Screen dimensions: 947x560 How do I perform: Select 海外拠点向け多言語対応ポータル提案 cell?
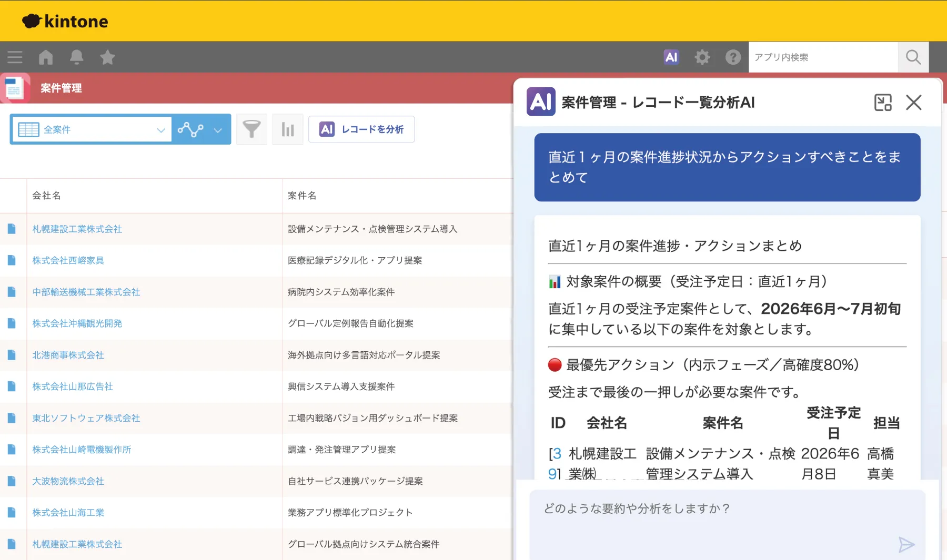pyautogui.click(x=364, y=355)
